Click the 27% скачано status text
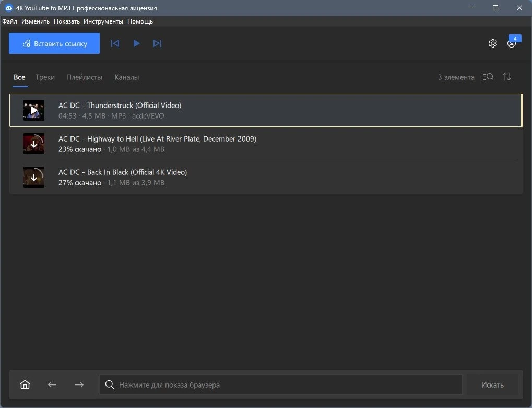 pos(80,183)
